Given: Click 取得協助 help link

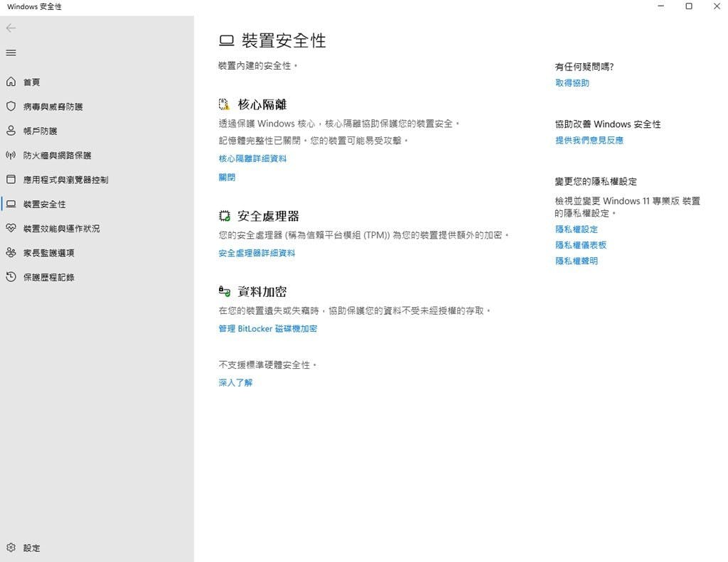Looking at the screenshot, I should [572, 83].
